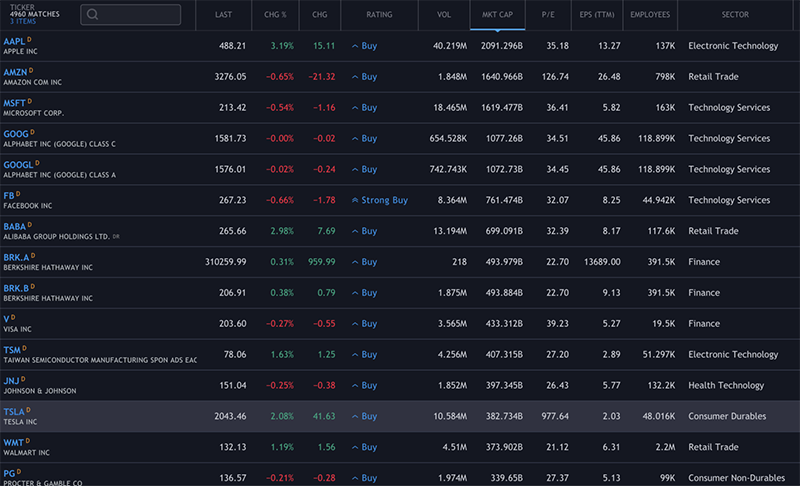This screenshot has height=486, width=800.
Task: Sort by the VOL column header
Action: [x=444, y=15]
